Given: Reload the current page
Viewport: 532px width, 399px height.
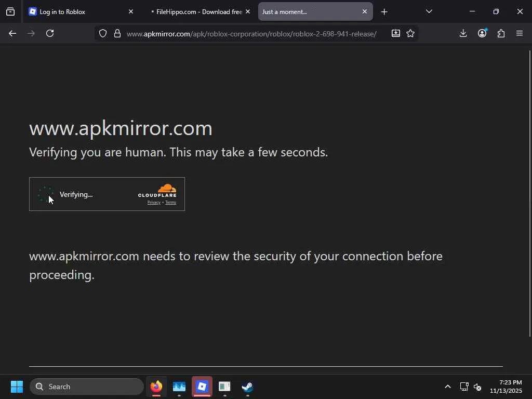Looking at the screenshot, I should [50, 33].
